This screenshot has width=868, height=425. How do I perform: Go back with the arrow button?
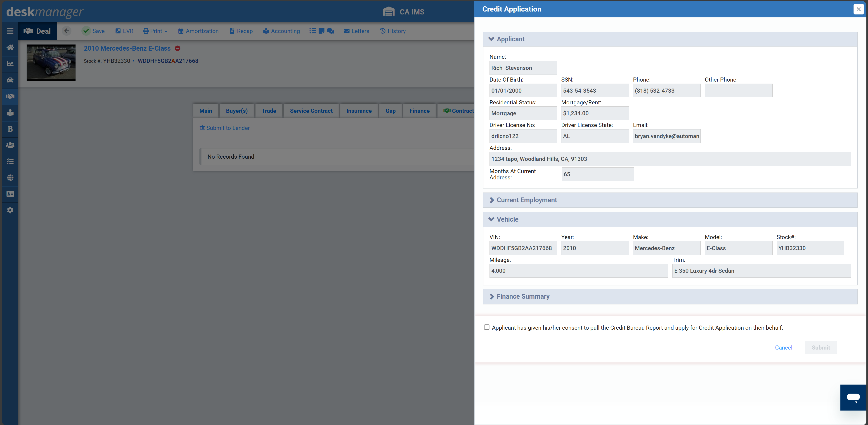pos(67,31)
